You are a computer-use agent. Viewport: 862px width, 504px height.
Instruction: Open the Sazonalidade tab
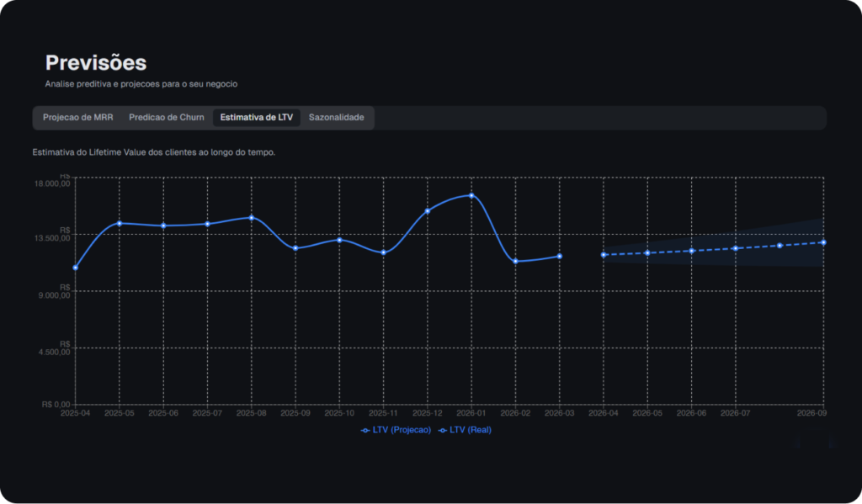tap(336, 118)
